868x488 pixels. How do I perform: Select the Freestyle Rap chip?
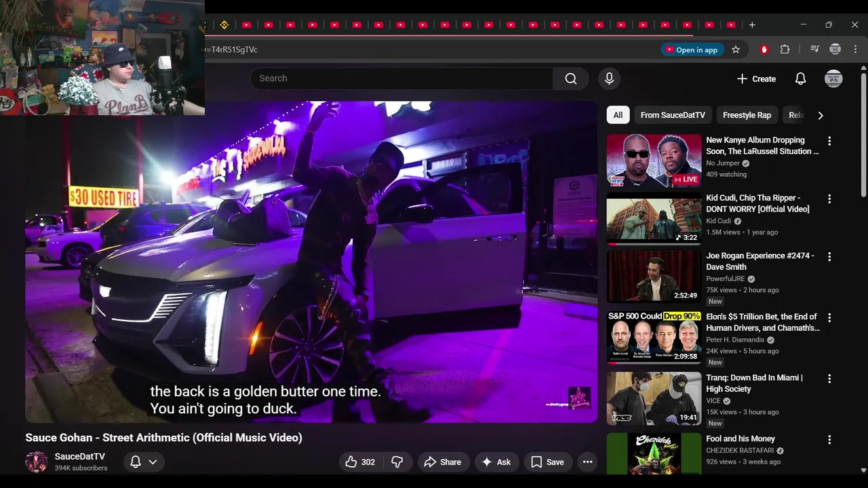tap(747, 115)
